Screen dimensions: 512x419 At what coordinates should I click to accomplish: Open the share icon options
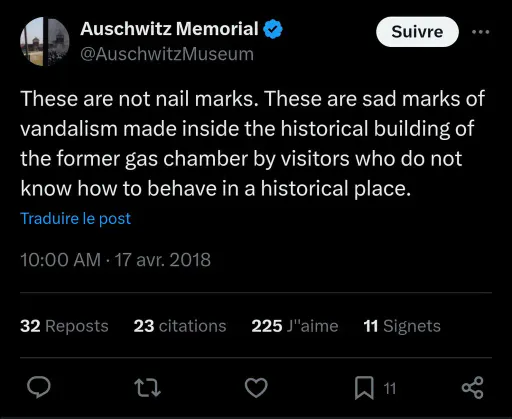pos(473,388)
